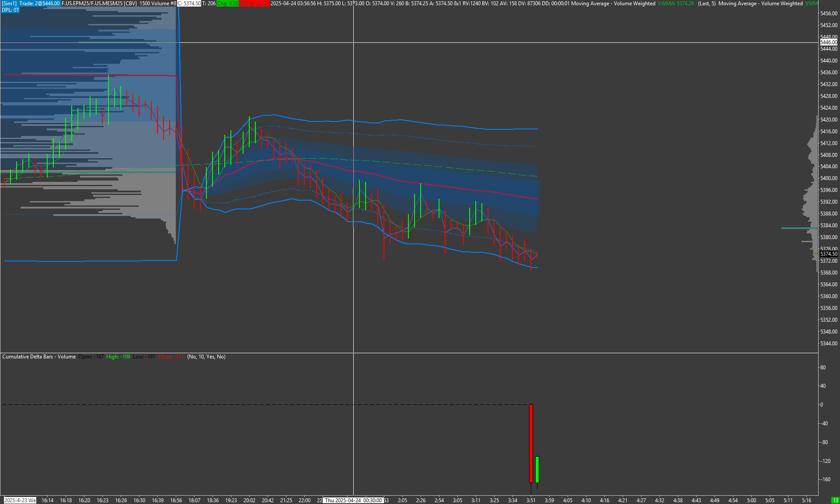The width and height of the screenshot is (840, 504).
Task: Click the green Chg: 0.50 indicator
Action: click(x=227, y=3)
